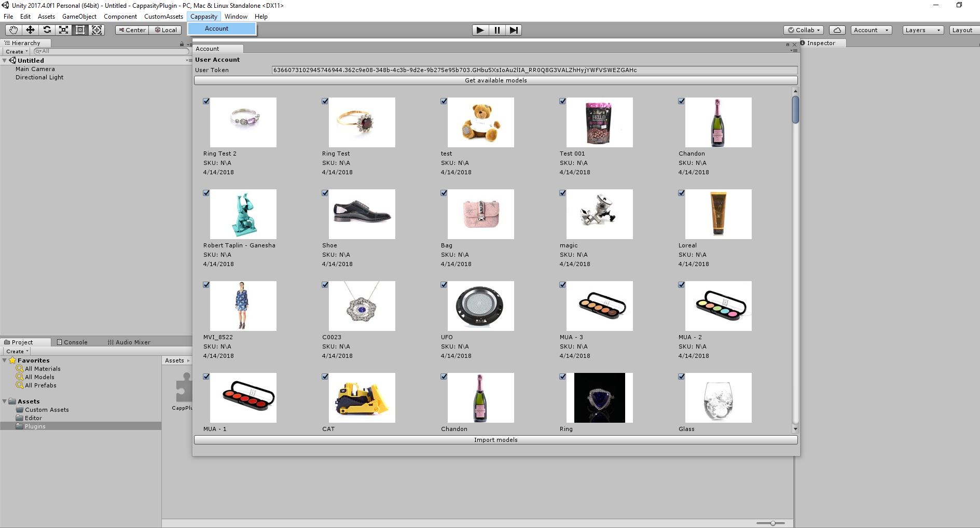Open the Project Create dropdown
The image size is (980, 528).
click(x=17, y=351)
